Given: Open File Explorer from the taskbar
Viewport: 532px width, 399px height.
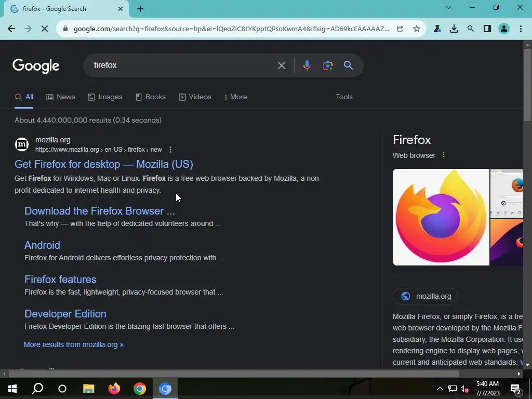Looking at the screenshot, I should click(88, 389).
